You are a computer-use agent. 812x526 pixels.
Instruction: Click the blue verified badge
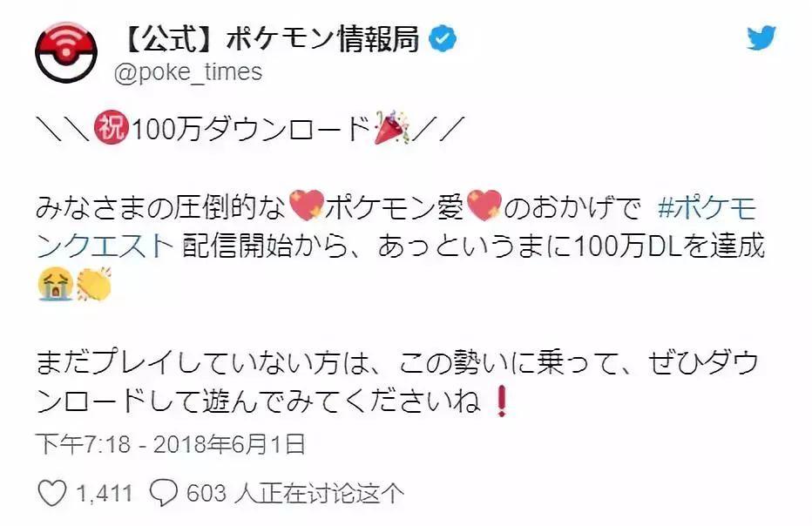point(443,37)
